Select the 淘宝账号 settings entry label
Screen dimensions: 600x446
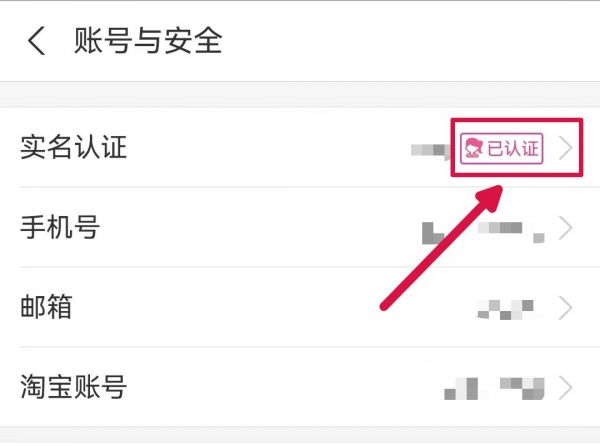(x=73, y=387)
